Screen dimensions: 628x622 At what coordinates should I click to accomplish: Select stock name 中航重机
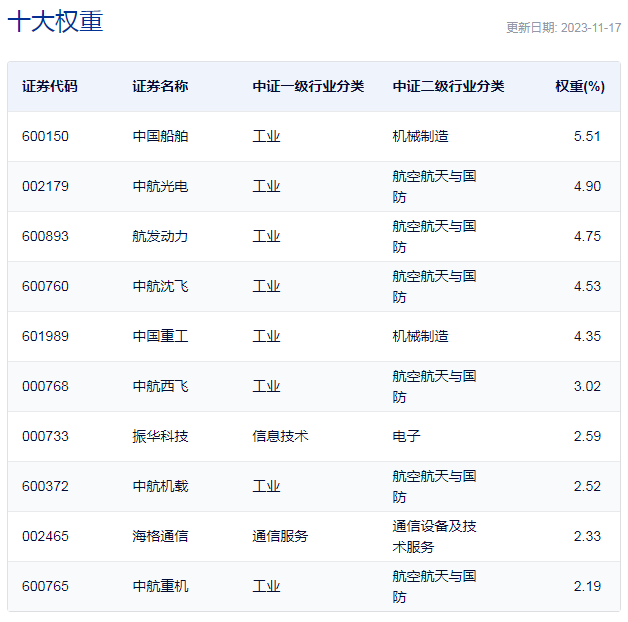coord(160,586)
